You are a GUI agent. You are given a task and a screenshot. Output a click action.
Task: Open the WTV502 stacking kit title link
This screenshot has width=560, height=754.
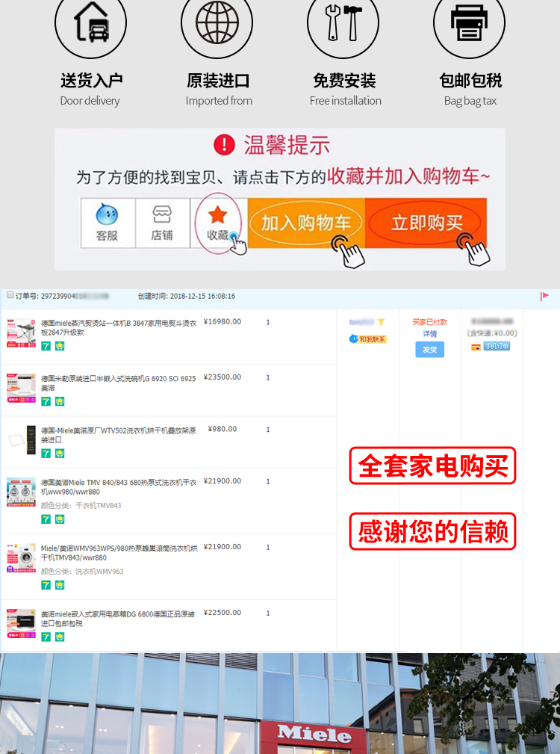click(x=118, y=435)
